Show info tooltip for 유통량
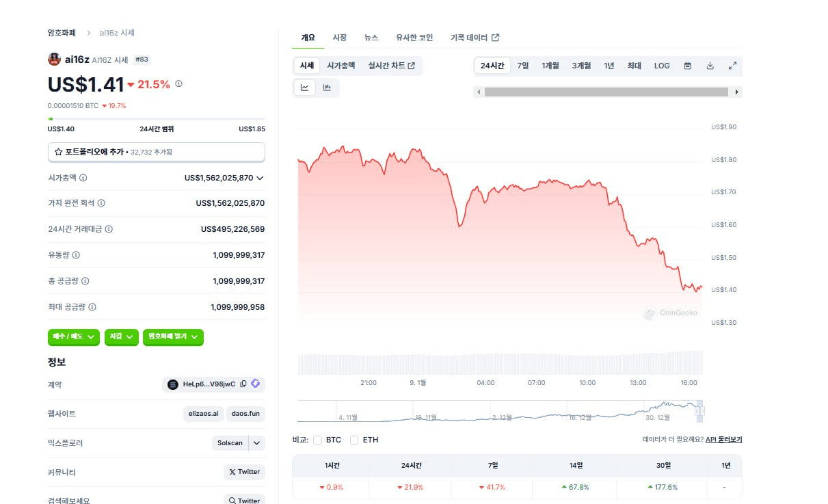This screenshot has height=504, width=828. 76,255
